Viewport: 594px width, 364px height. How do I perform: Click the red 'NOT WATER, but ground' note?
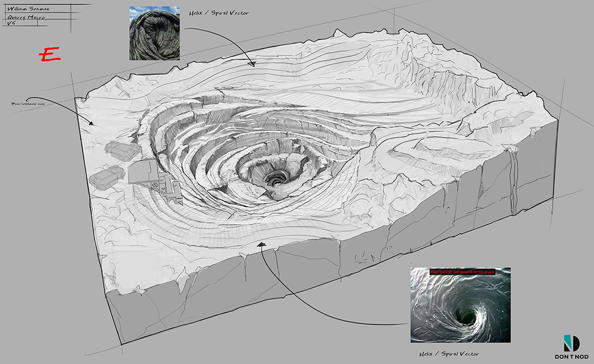462,272
